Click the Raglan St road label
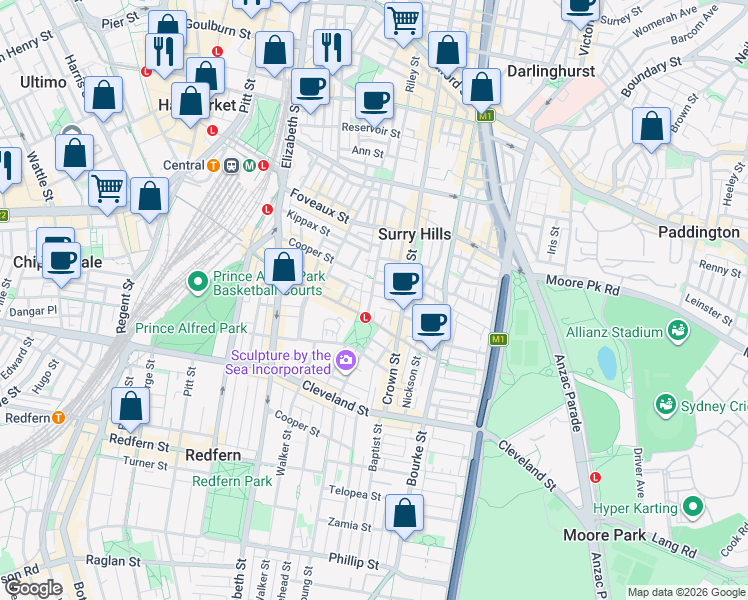Screen dimensions: 748x600 pos(113,561)
